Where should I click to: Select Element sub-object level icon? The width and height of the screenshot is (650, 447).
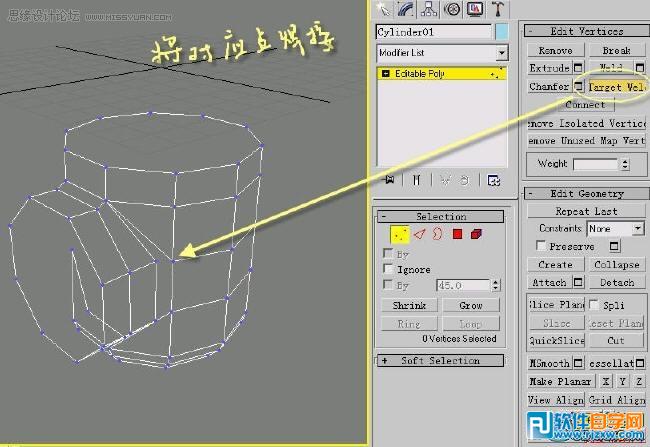[476, 234]
